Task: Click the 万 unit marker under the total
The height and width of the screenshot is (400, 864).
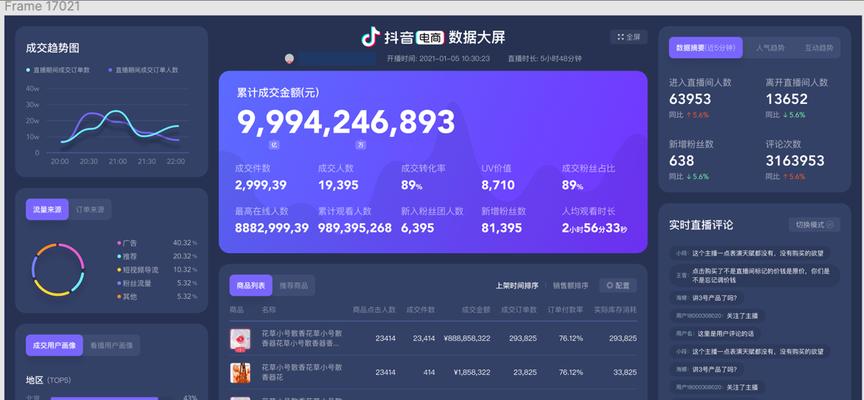Action: point(361,145)
